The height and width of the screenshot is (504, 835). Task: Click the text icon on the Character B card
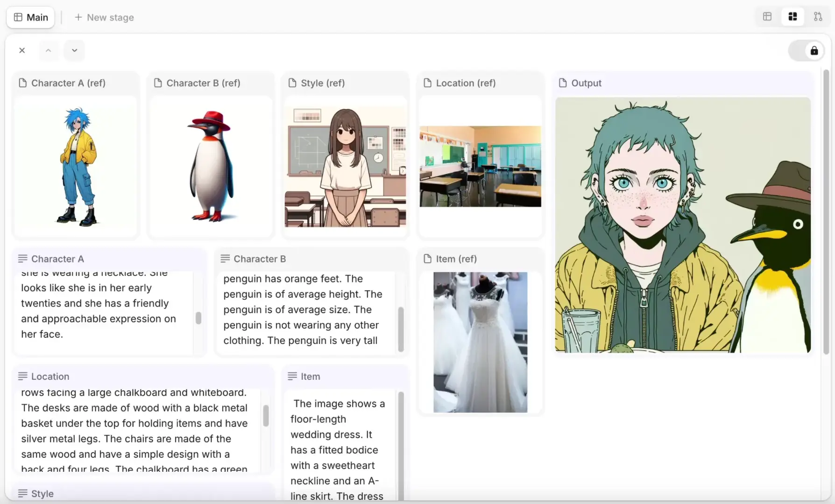pyautogui.click(x=225, y=259)
